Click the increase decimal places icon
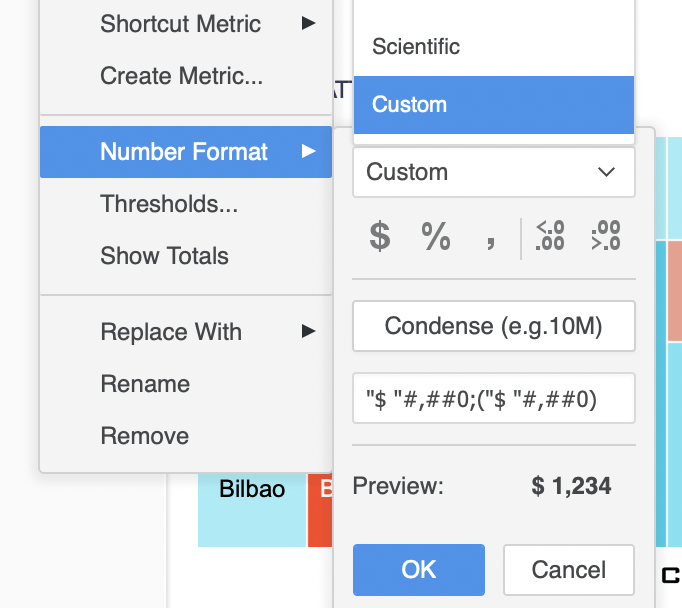The height and width of the screenshot is (608, 682). pyautogui.click(x=606, y=237)
